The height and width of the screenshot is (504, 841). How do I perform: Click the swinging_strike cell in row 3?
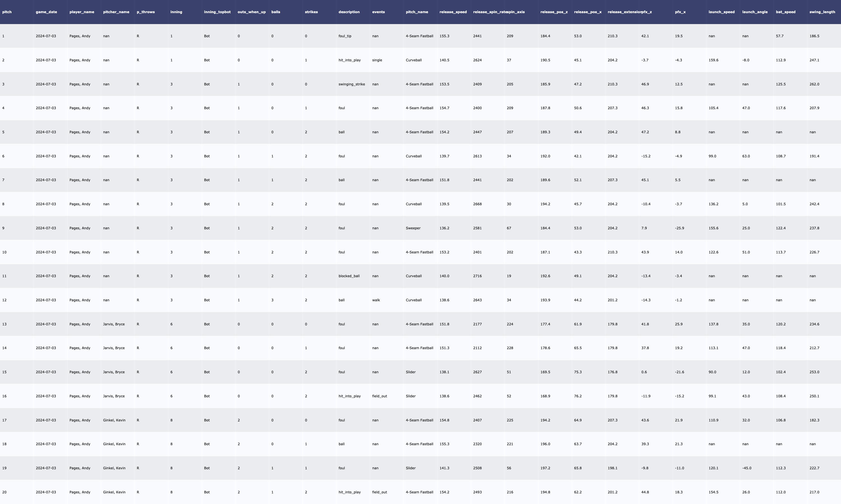click(x=352, y=84)
